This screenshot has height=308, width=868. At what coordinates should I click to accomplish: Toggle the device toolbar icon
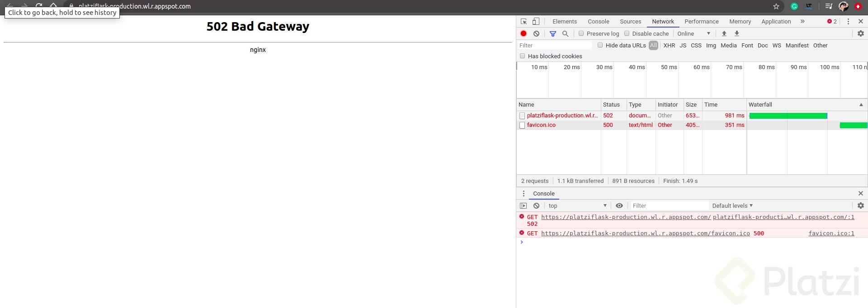[x=536, y=21]
